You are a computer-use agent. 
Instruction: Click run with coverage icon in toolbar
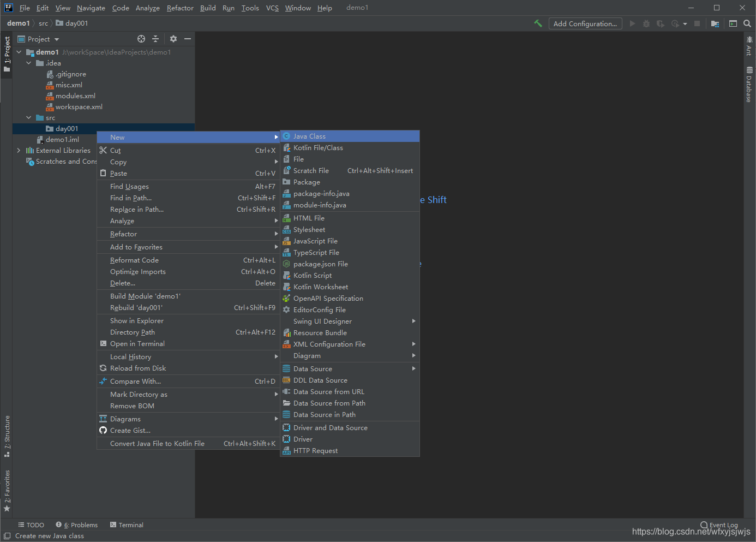pos(661,23)
